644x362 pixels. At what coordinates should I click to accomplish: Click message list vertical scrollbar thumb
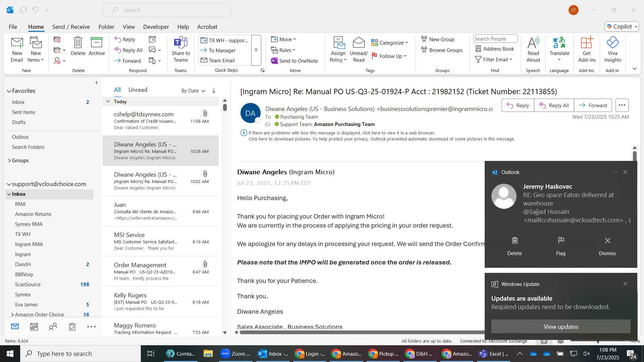click(225, 107)
